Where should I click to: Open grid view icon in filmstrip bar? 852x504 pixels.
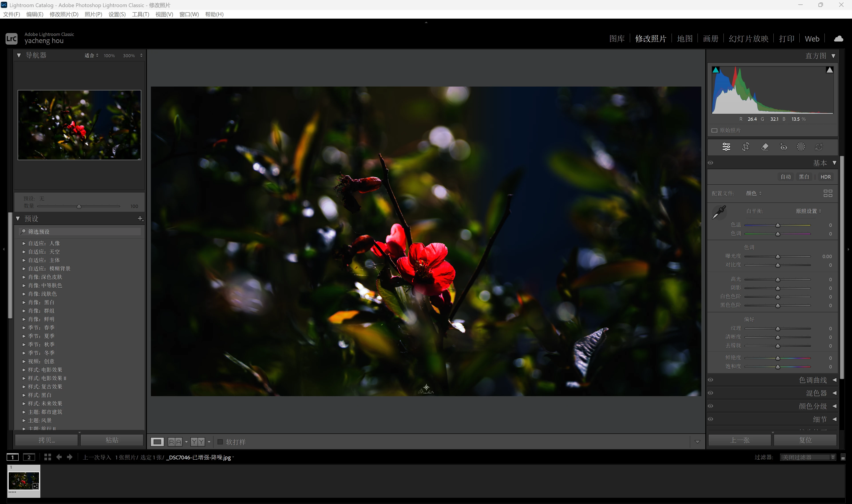coord(47,457)
